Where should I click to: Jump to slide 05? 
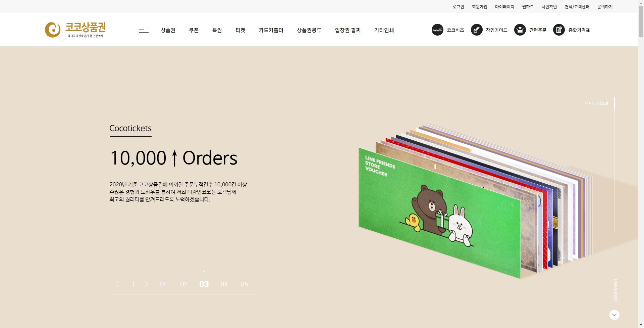(245, 284)
